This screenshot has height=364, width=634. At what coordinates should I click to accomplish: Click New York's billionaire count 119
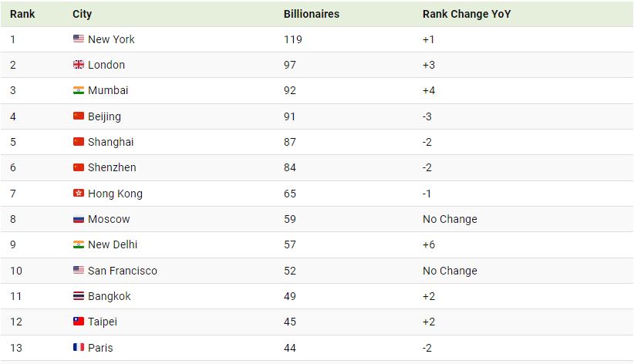point(293,39)
